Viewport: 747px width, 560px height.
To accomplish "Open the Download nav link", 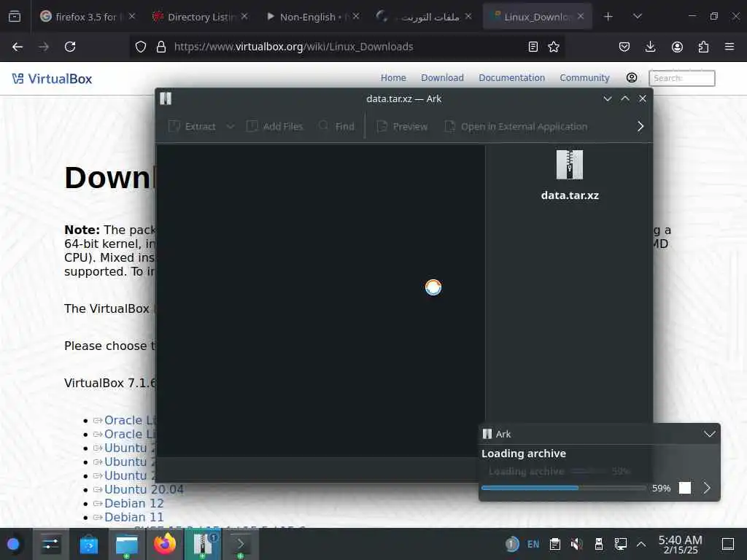I will (x=442, y=77).
